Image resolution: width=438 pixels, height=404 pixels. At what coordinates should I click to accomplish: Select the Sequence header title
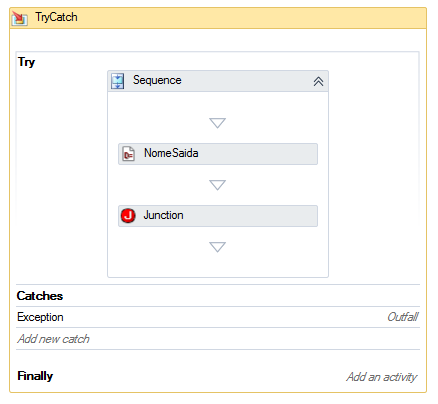tap(157, 80)
